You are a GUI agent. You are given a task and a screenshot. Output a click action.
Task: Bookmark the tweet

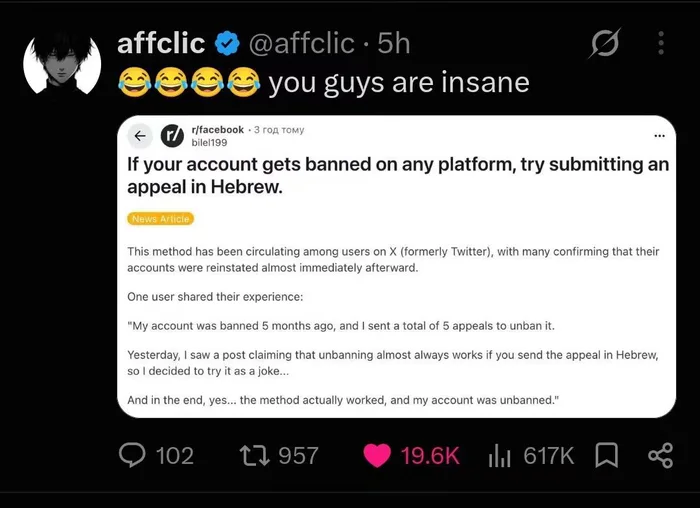607,456
